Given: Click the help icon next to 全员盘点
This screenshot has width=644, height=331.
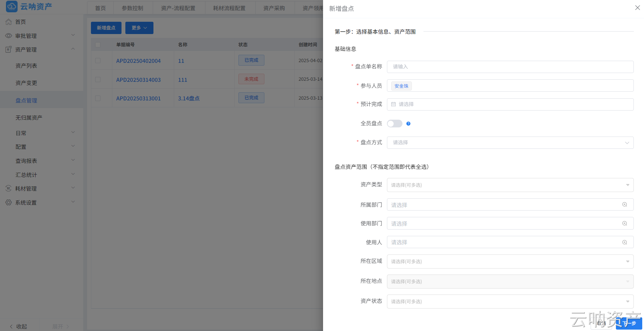Looking at the screenshot, I should (408, 124).
